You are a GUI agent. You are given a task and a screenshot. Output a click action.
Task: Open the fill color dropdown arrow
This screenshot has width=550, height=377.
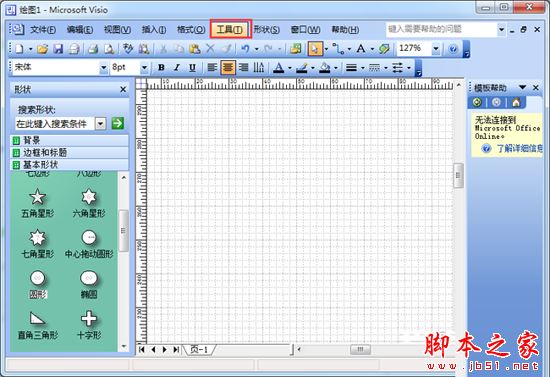click(x=336, y=67)
